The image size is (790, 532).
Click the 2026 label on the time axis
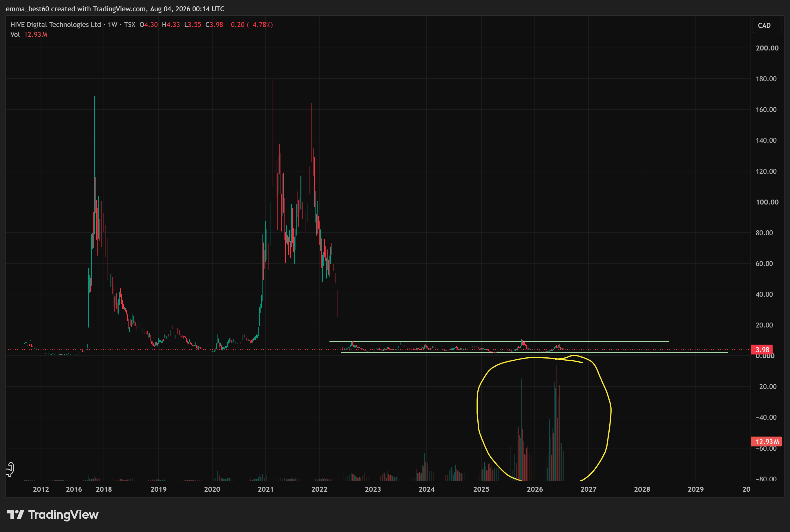(535, 489)
